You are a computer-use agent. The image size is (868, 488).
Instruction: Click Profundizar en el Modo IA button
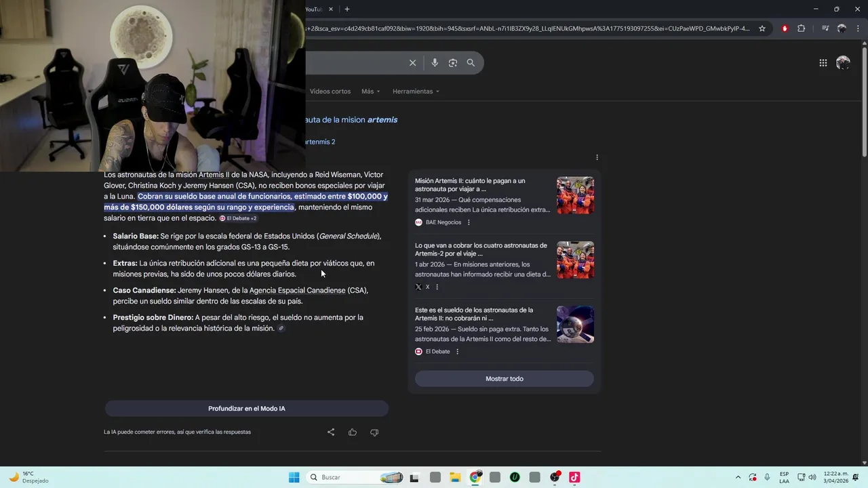click(247, 409)
